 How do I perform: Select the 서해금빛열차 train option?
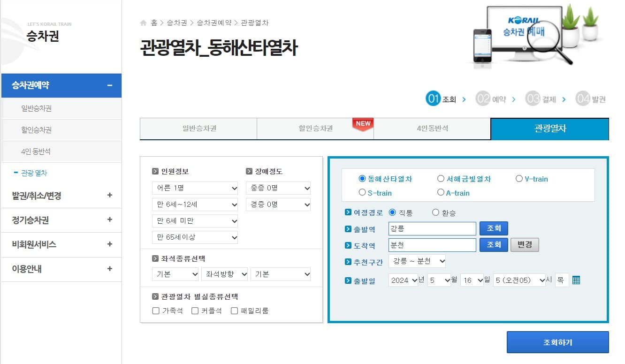(441, 179)
